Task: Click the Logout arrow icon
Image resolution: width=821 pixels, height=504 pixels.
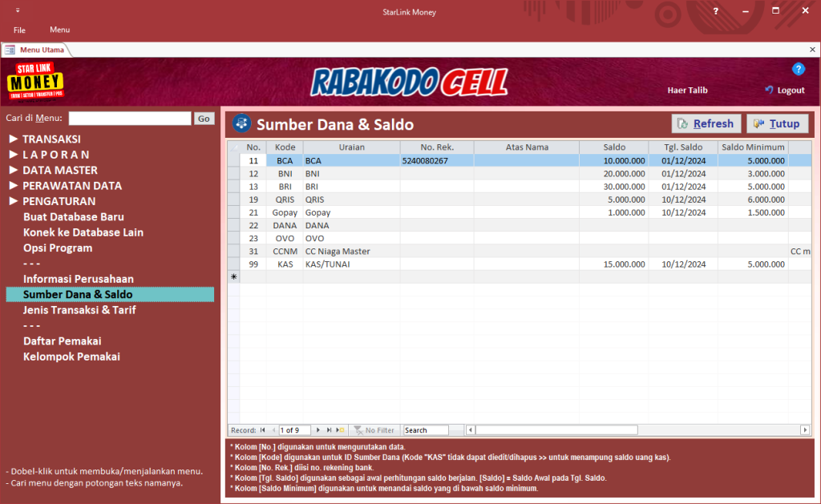Action: (769, 90)
